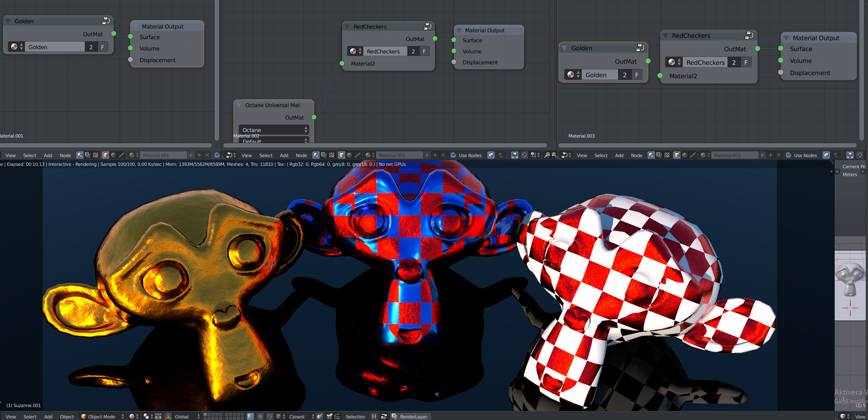Toggle Use Nodes checkbox for Material.002
Image resolution: width=868 pixels, height=420 pixels.
453,155
